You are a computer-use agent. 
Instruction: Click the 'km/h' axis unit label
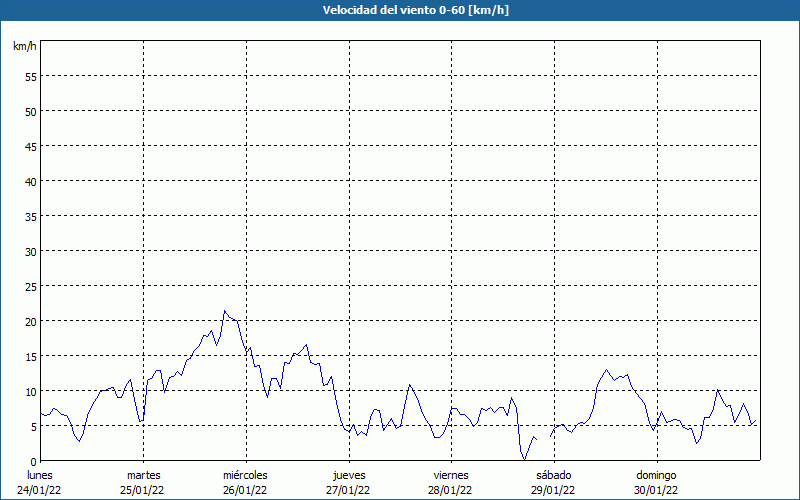(24, 46)
